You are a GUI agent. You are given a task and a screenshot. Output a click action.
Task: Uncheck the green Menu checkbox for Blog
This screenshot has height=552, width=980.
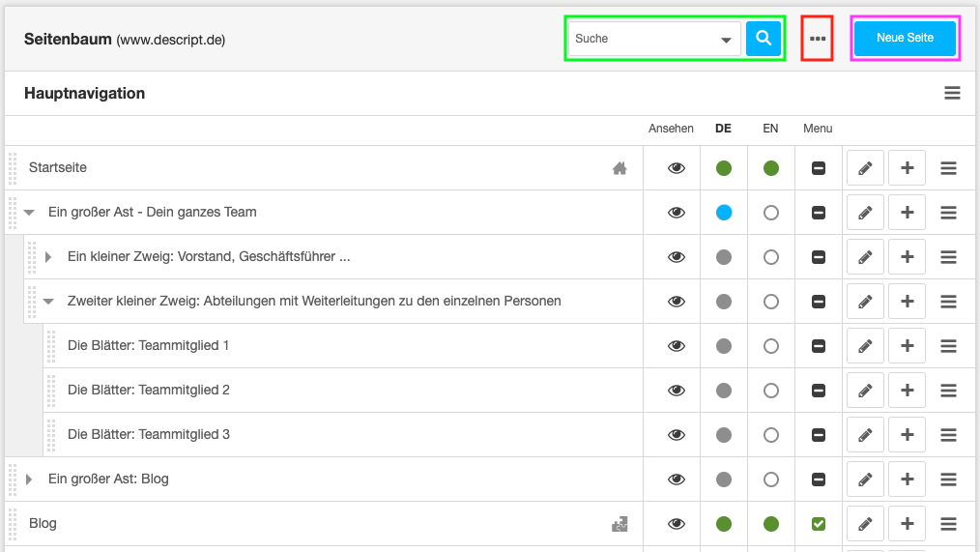[x=819, y=524]
